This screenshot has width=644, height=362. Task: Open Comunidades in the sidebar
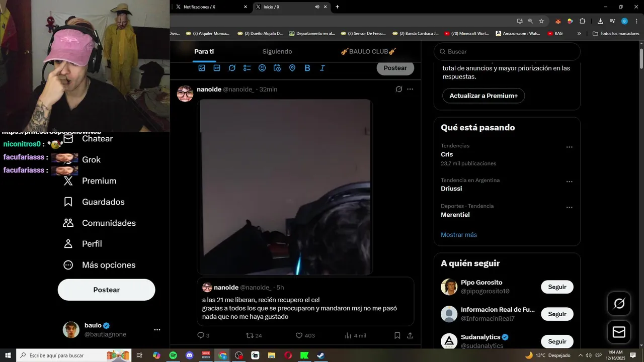tap(100, 223)
